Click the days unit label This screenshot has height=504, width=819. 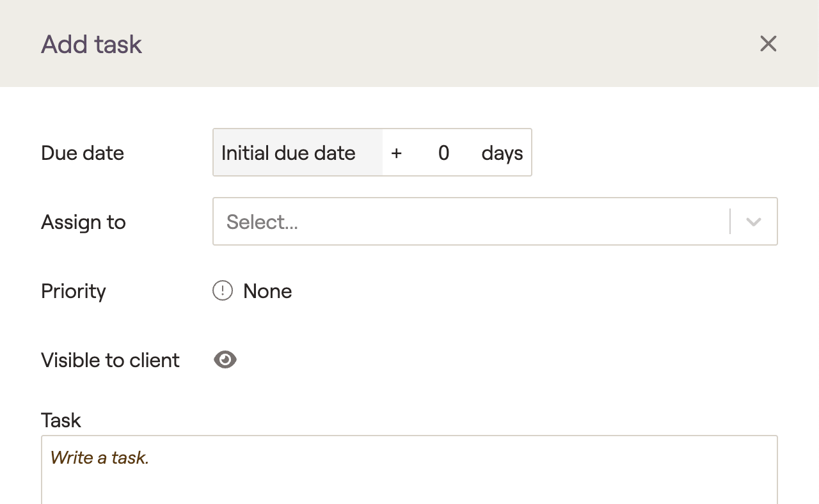coord(502,153)
